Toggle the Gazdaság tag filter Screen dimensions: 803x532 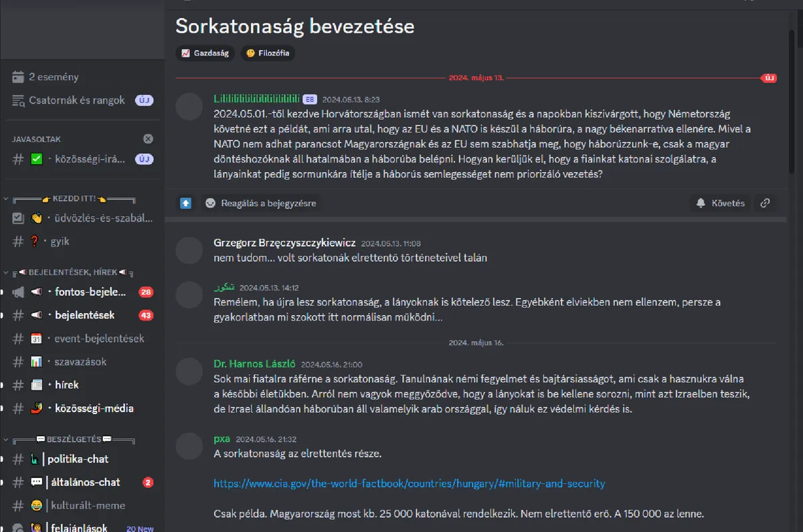point(205,53)
